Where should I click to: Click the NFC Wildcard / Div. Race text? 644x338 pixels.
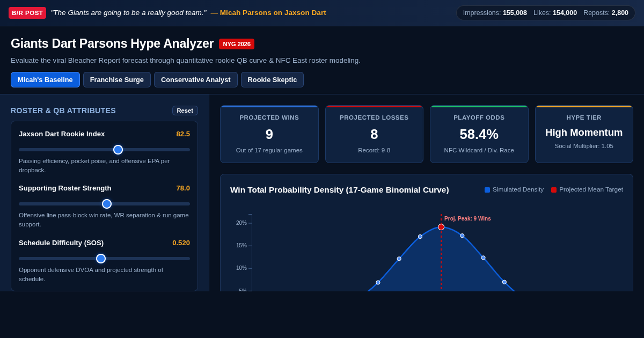click(x=479, y=150)
